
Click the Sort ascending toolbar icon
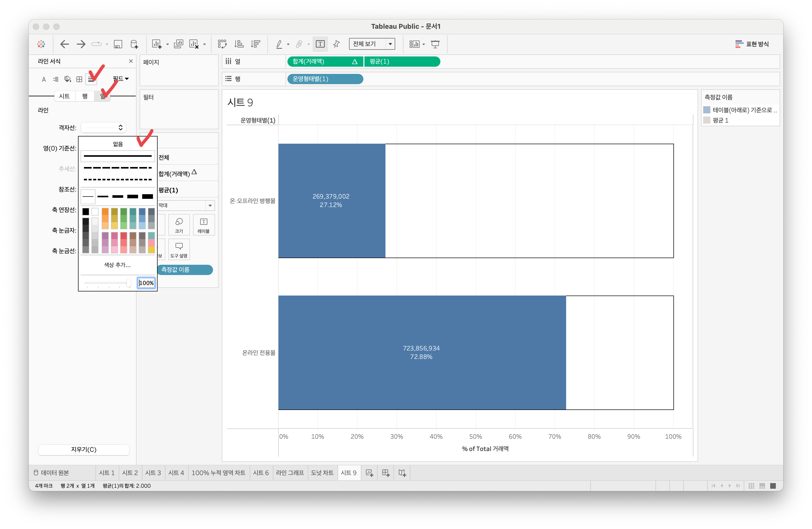(239, 44)
